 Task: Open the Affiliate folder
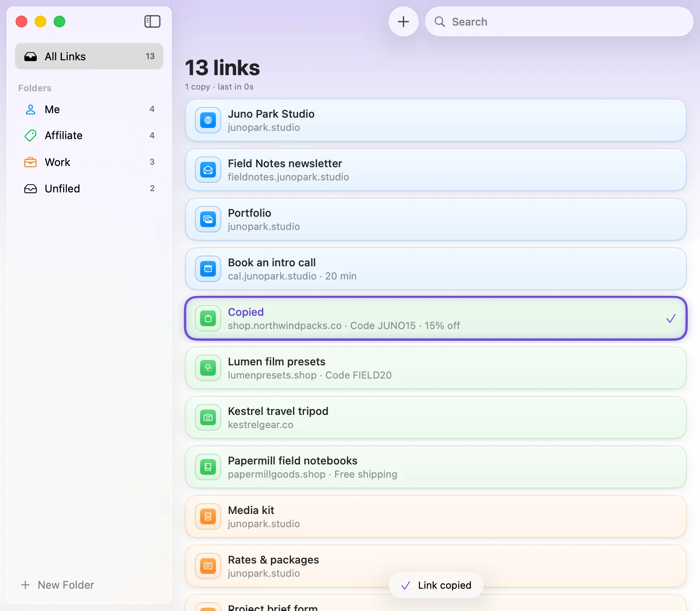pyautogui.click(x=89, y=135)
